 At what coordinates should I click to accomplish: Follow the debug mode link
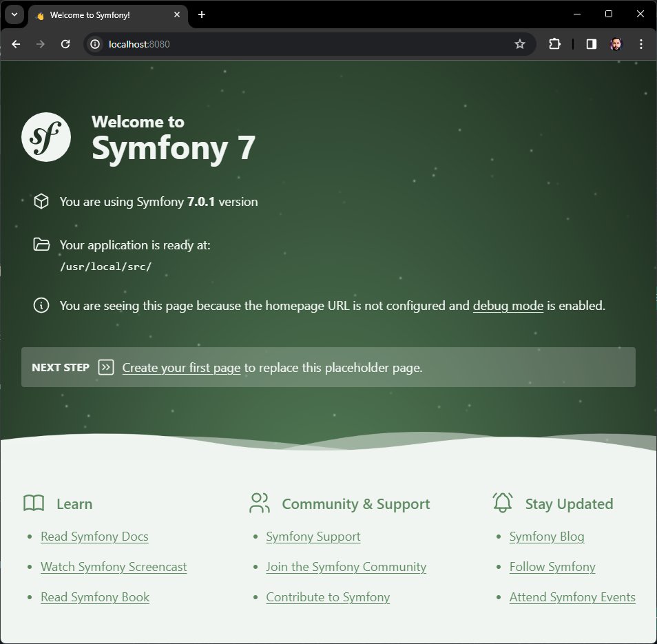508,306
